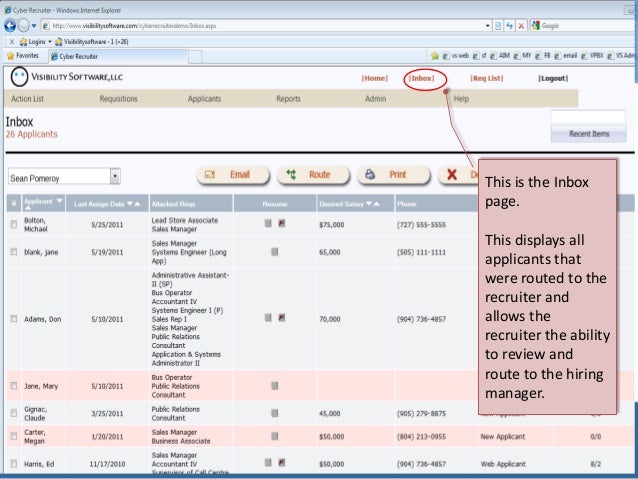Check the Harris, Ed row checkbox
The width and height of the screenshot is (638, 479).
click(14, 464)
